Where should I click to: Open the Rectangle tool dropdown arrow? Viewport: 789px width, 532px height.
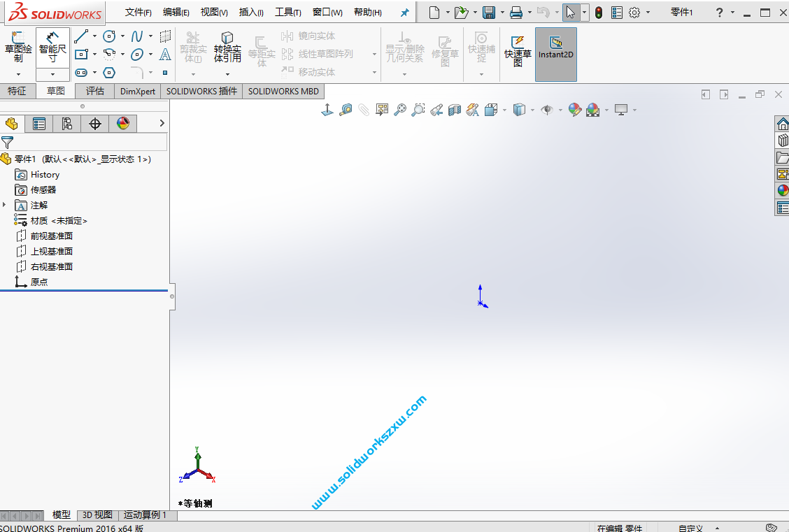pyautogui.click(x=95, y=54)
